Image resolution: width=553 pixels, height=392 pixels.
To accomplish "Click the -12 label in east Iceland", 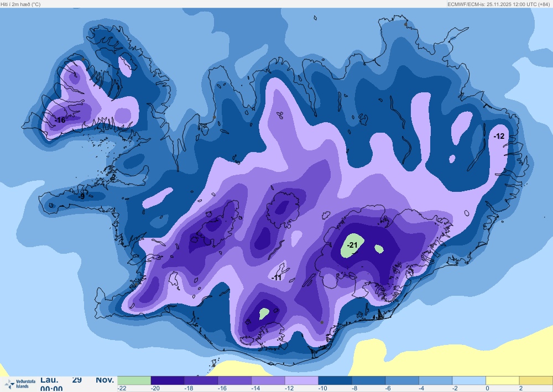I will coord(499,136).
